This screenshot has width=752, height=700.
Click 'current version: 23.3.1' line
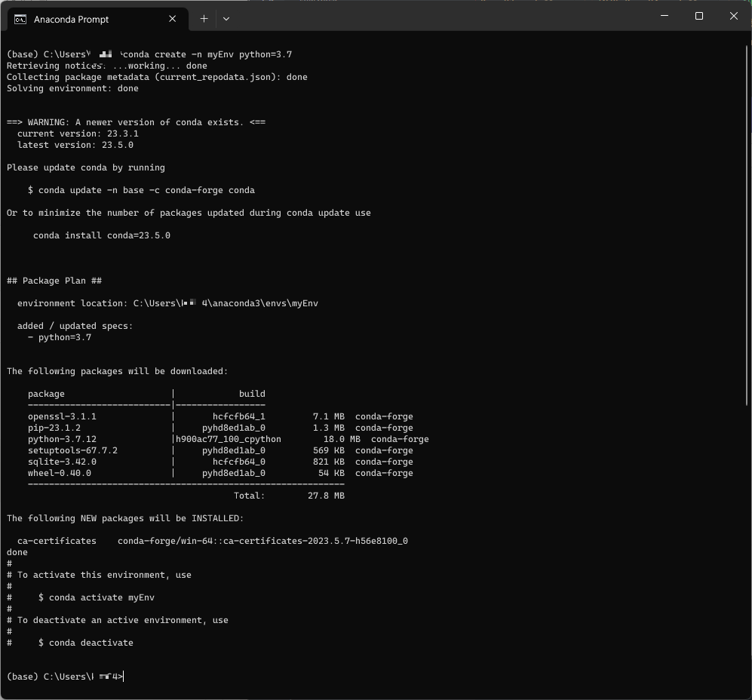pyautogui.click(x=78, y=134)
